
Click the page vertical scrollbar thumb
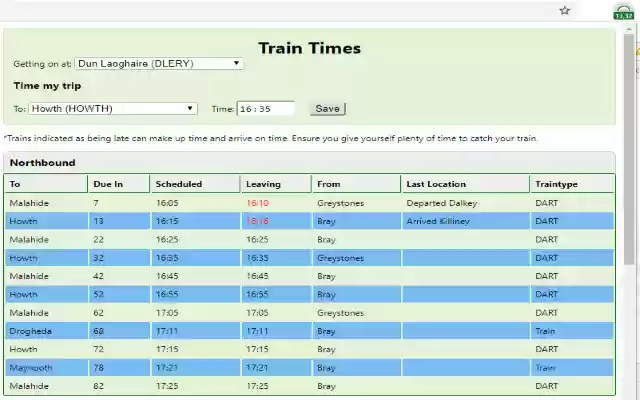(x=629, y=149)
